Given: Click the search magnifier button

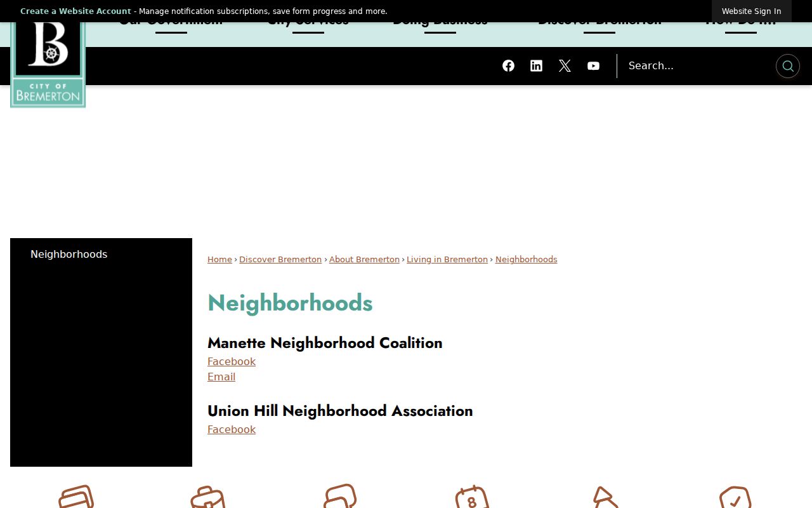Looking at the screenshot, I should [x=788, y=66].
